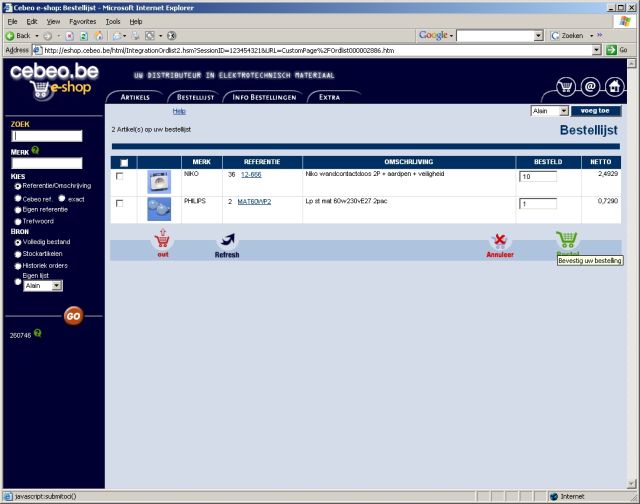Open the shopping cart icon in header
The height and width of the screenshot is (504, 640).
coord(566,87)
